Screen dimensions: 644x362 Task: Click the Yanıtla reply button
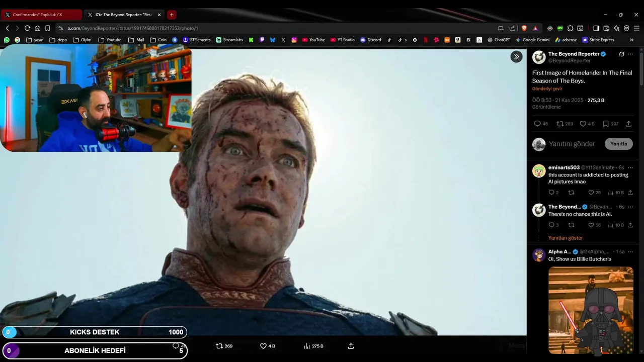618,144
